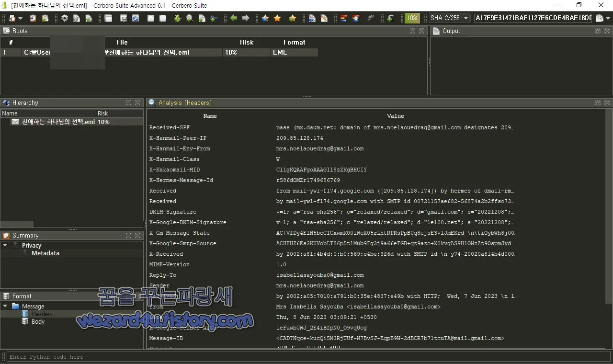Float the Summary panel

(x=129, y=235)
